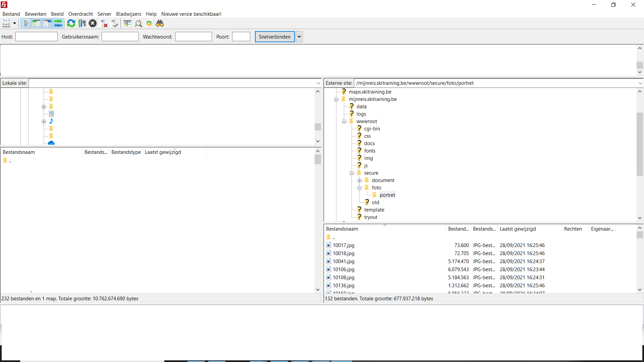
Task: Click the file icon beside 10017.jpg
Action: click(329, 245)
